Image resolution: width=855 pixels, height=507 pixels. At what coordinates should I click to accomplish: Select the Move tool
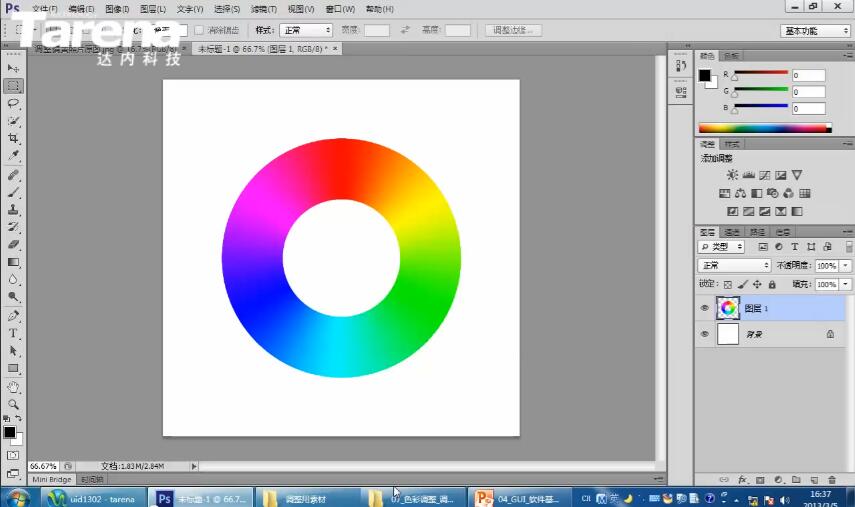(14, 69)
